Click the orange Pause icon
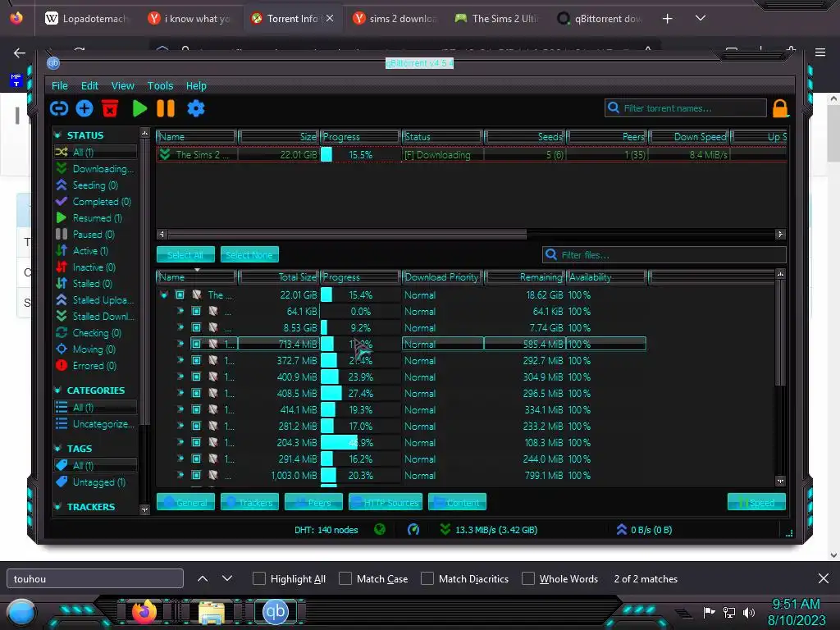Image resolution: width=840 pixels, height=630 pixels. point(166,109)
